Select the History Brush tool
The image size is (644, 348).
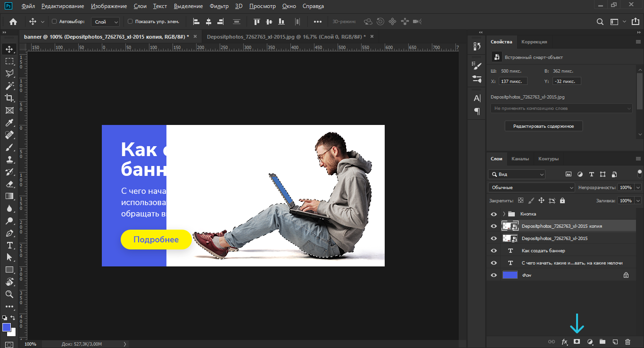click(9, 172)
